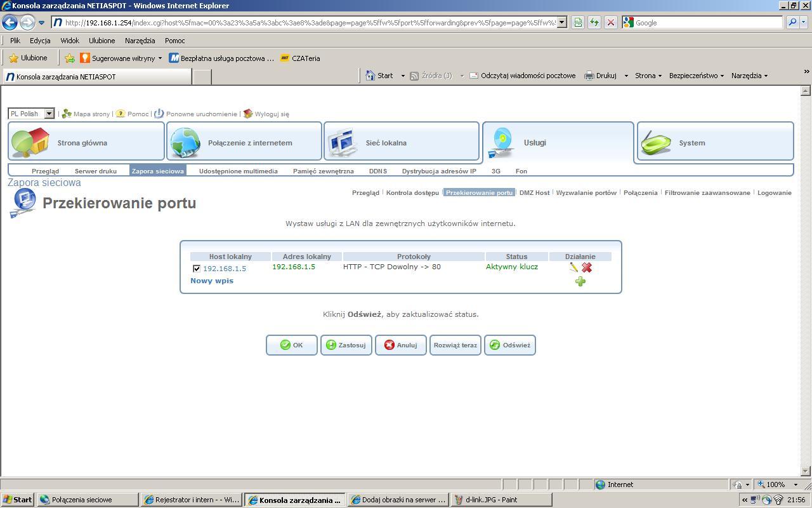This screenshot has width=812, height=508.
Task: Edit the port forwarding rule with pencil icon
Action: 573,267
